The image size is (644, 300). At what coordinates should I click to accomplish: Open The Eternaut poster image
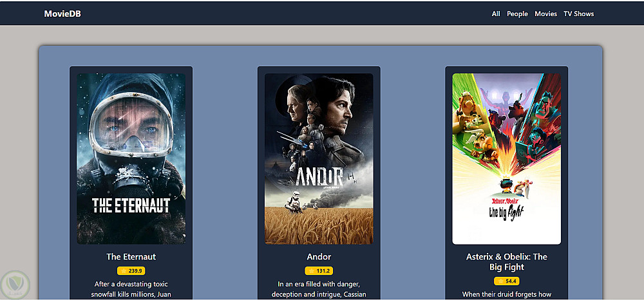click(x=131, y=159)
